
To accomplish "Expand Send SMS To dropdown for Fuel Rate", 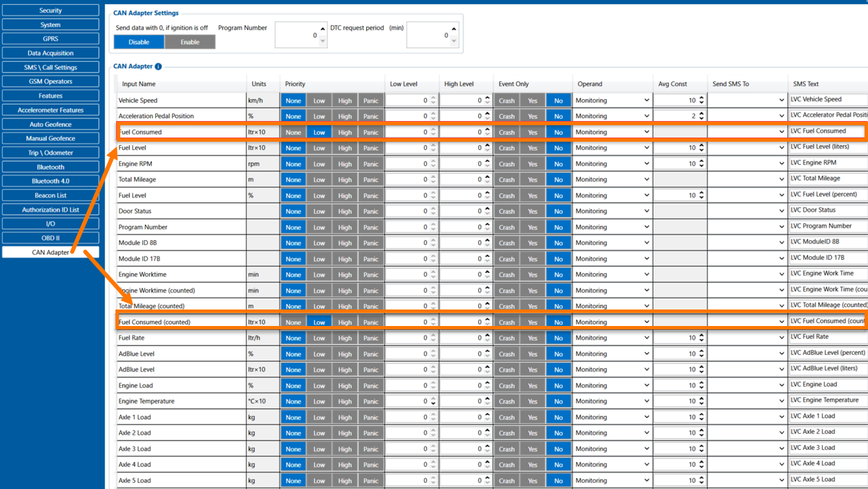I will click(747, 338).
